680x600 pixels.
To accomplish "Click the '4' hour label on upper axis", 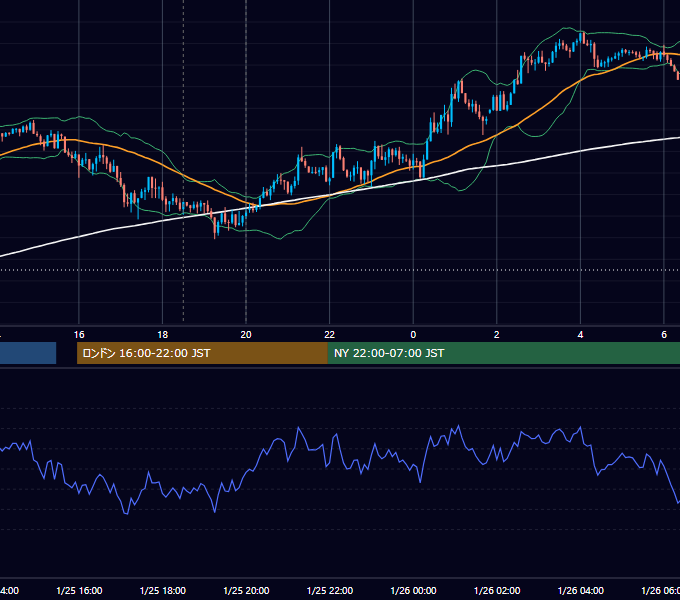I will (x=580, y=335).
